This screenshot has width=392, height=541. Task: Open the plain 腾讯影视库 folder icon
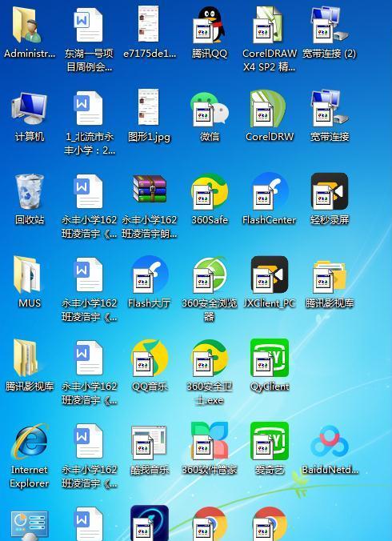pos(26,358)
